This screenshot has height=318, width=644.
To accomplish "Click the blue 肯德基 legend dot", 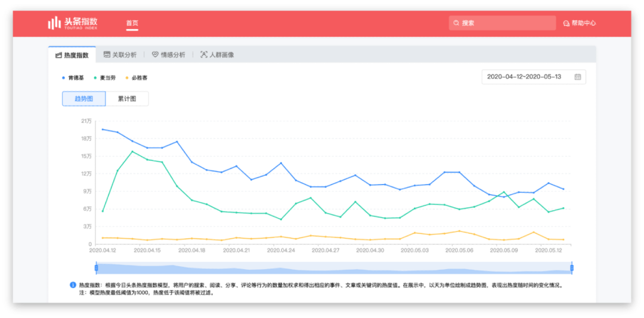I will click(x=63, y=77).
